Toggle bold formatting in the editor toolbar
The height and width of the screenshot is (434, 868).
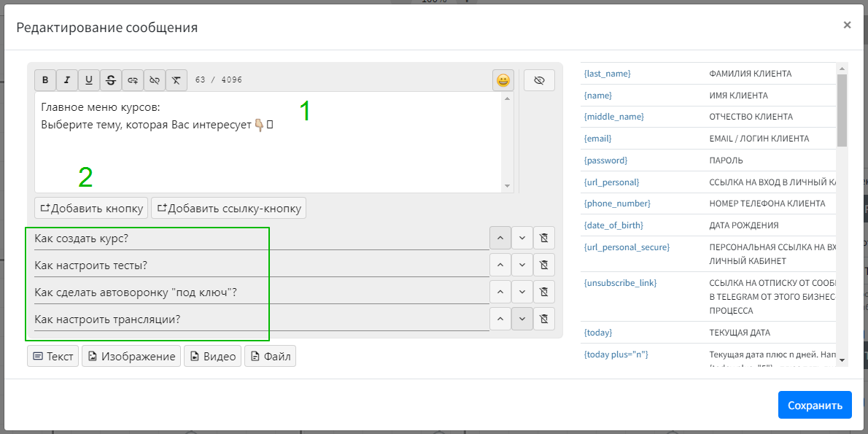(45, 80)
